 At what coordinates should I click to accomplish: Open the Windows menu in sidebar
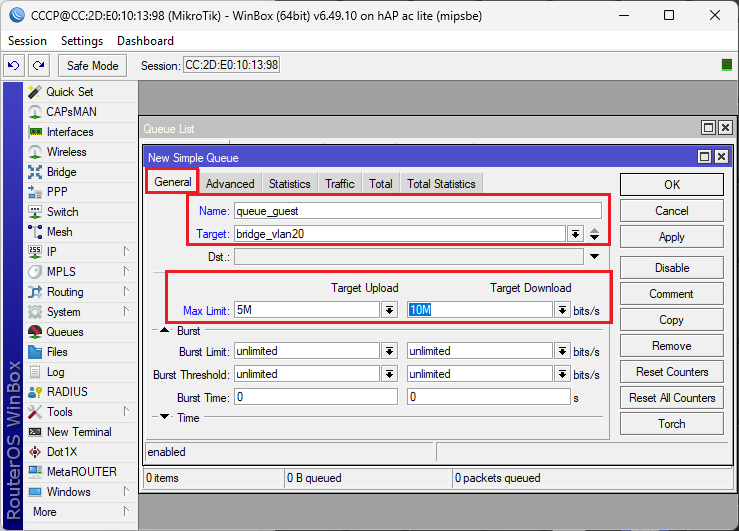click(x=81, y=492)
